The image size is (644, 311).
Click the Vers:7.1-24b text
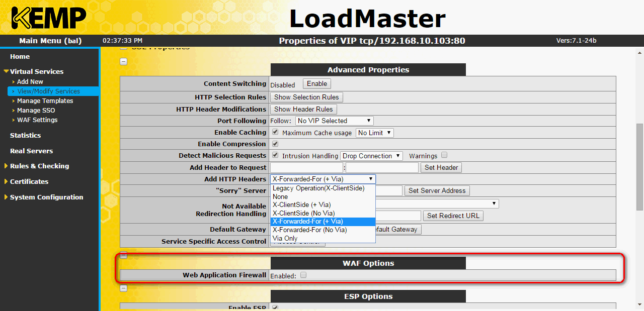577,41
